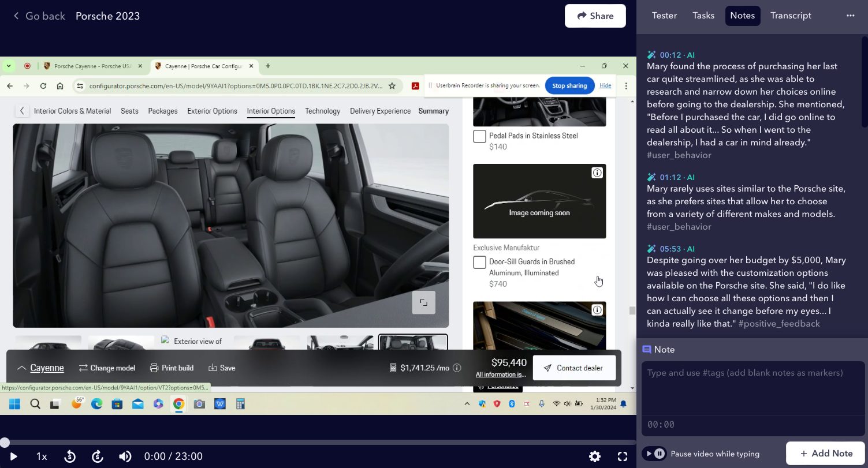Open the Exterior Options section
Screen dimensions: 868x468
pyautogui.click(x=213, y=111)
